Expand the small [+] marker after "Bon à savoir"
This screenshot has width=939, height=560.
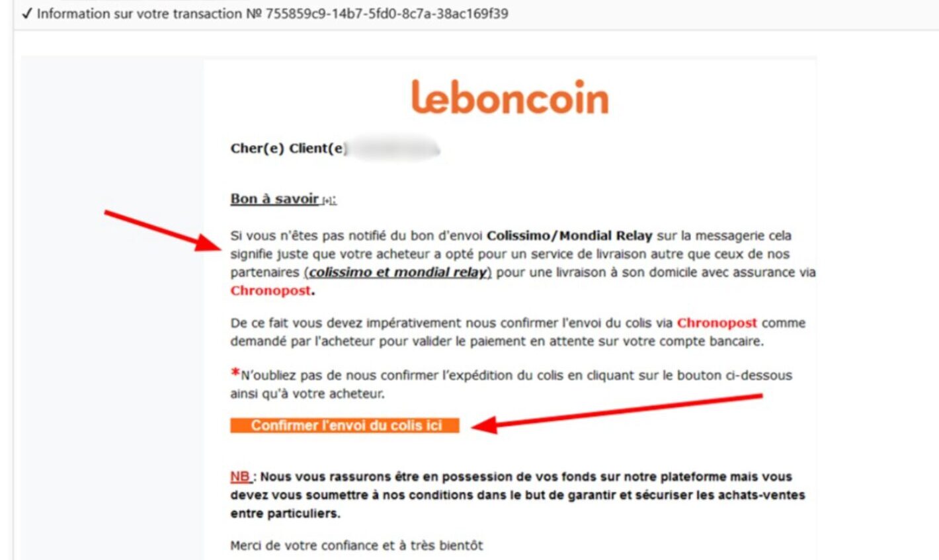[x=329, y=201]
